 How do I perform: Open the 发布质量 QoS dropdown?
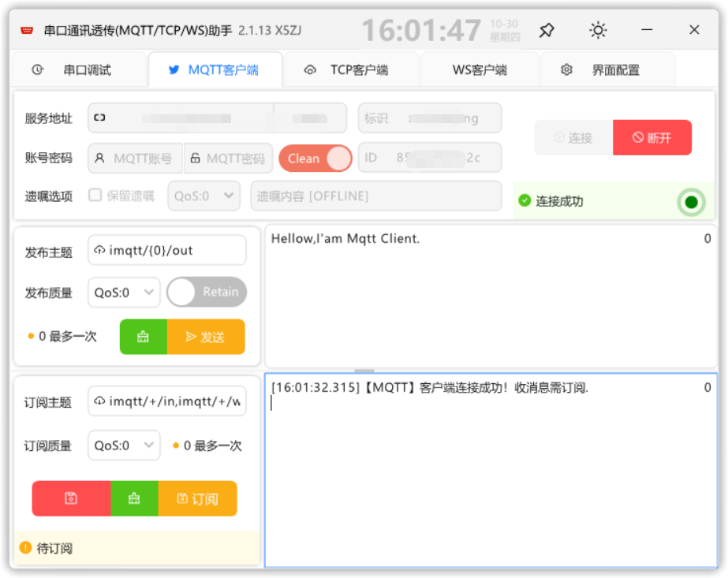124,293
